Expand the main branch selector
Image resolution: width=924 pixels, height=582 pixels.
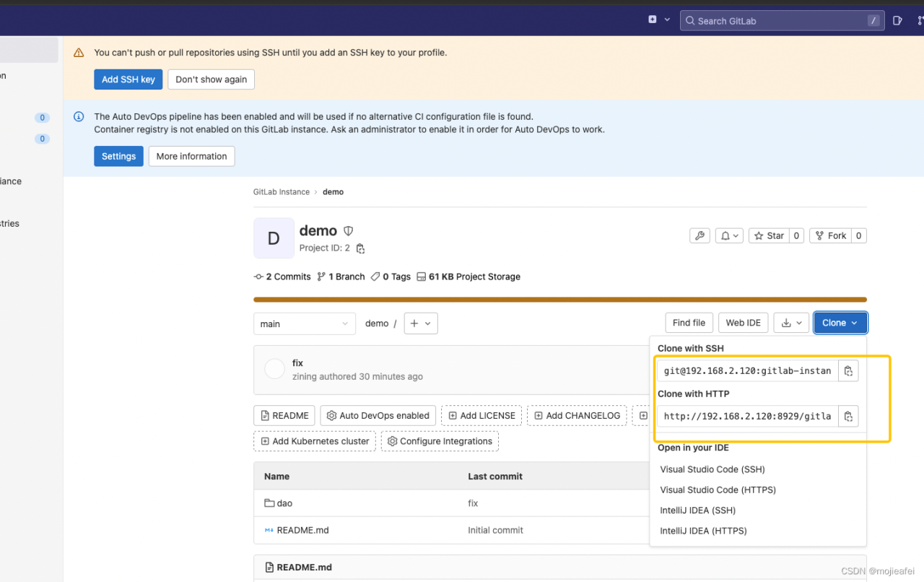(x=304, y=324)
